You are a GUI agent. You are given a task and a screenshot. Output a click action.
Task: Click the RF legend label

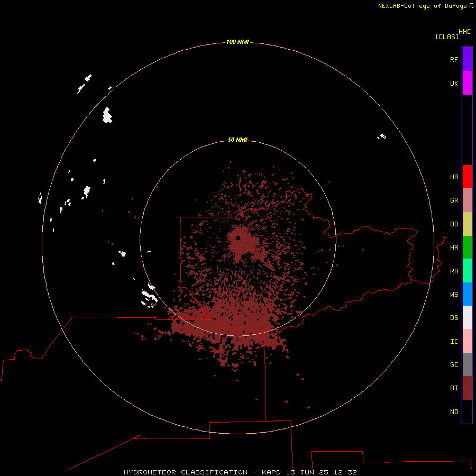tap(454, 59)
